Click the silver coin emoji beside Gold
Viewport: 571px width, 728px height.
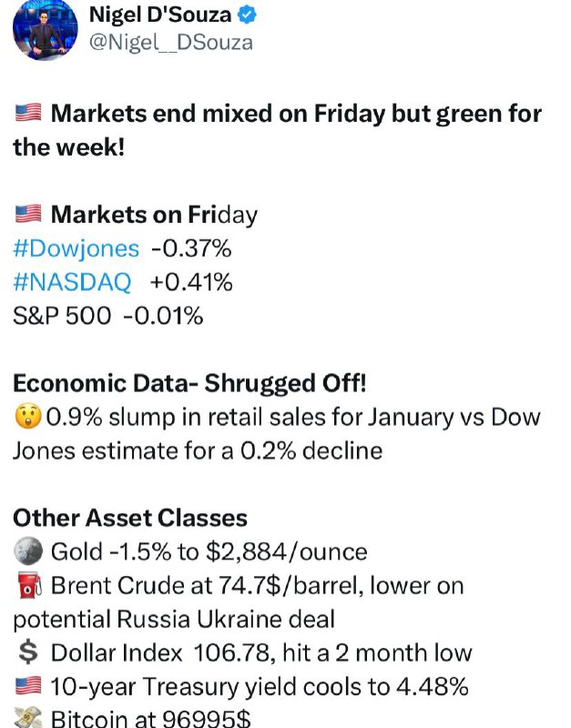point(28,551)
